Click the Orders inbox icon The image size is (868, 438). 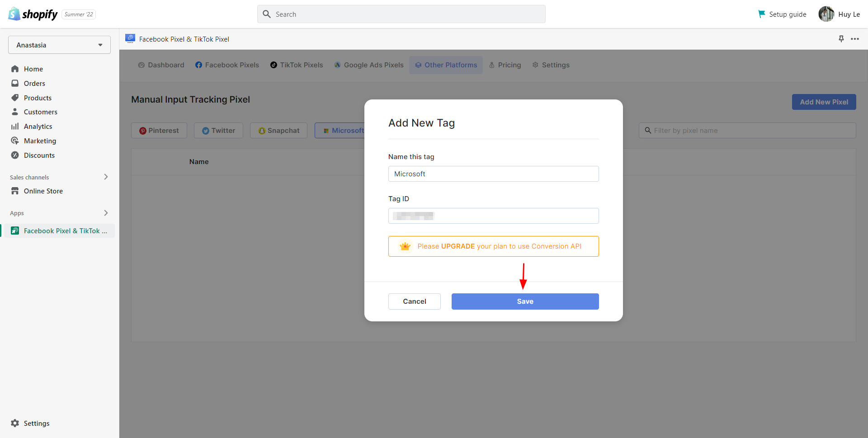pyautogui.click(x=15, y=83)
